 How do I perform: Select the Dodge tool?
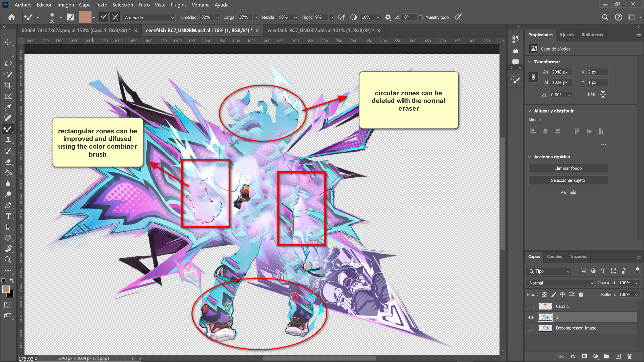[8, 194]
